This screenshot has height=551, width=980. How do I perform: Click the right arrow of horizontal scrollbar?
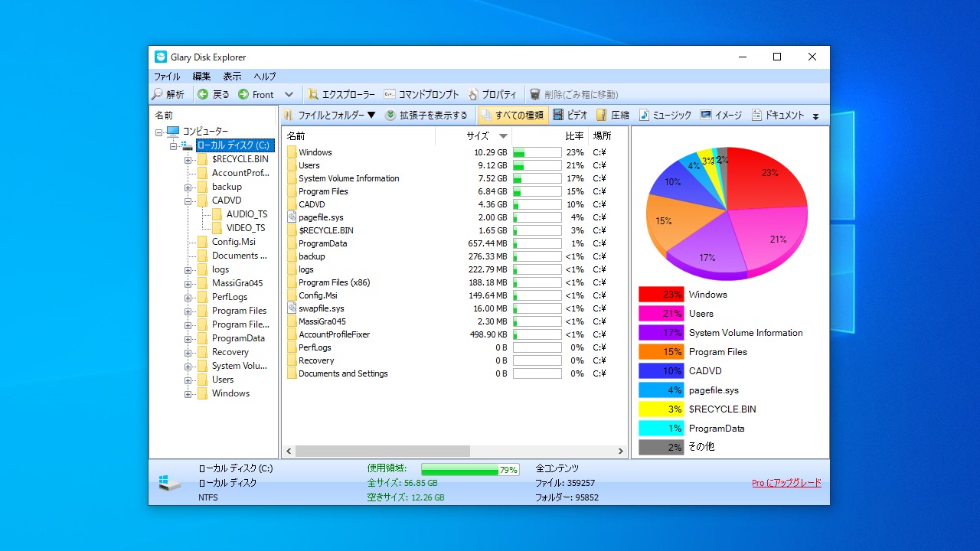coord(621,452)
